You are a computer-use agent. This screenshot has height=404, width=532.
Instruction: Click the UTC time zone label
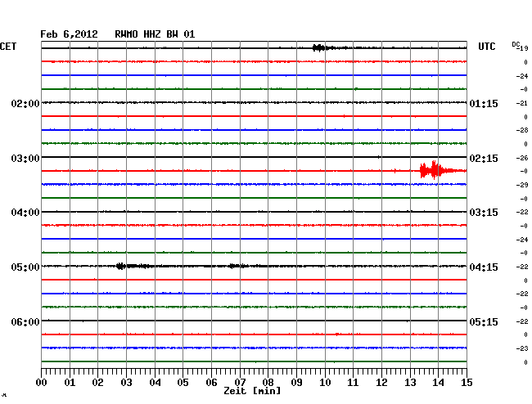click(486, 47)
